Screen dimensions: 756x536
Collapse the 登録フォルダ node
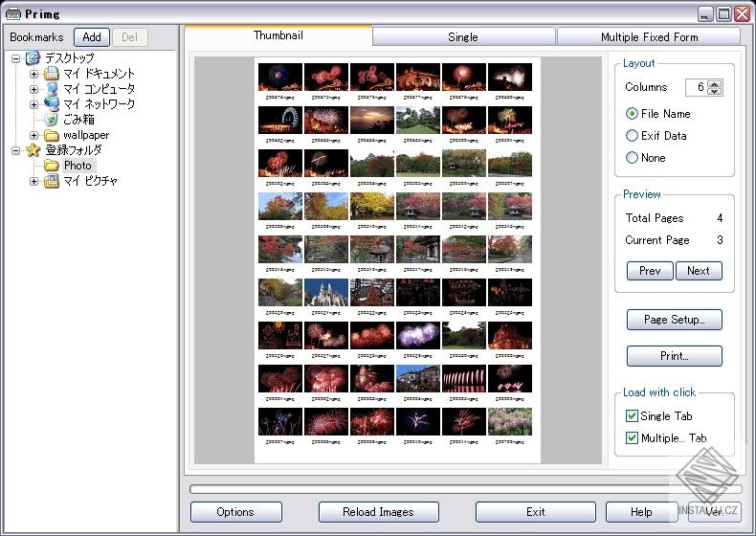(16, 150)
